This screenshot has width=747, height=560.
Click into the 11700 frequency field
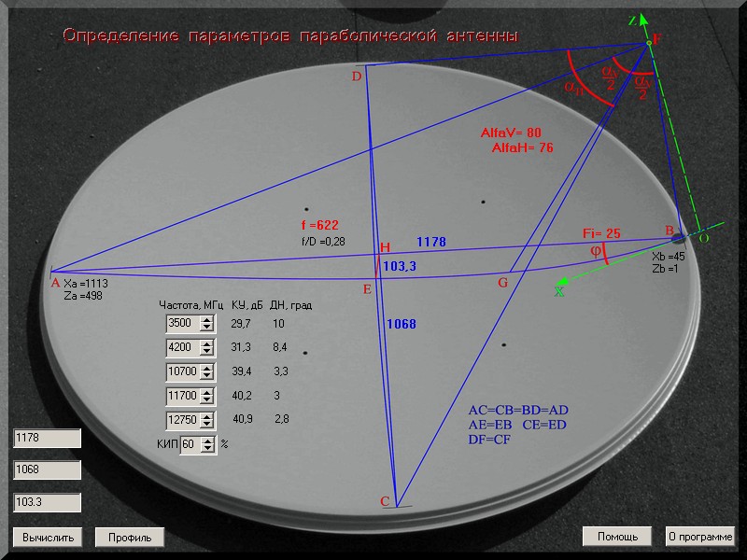tap(183, 396)
